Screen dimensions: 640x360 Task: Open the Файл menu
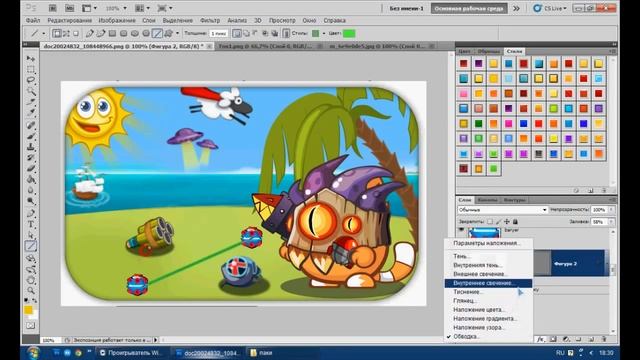tap(33, 20)
